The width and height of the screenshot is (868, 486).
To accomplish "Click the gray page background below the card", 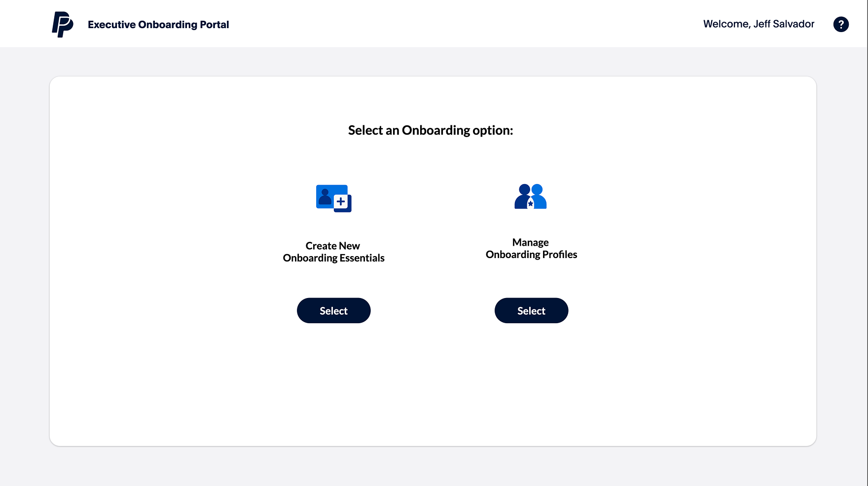I will 433,466.
